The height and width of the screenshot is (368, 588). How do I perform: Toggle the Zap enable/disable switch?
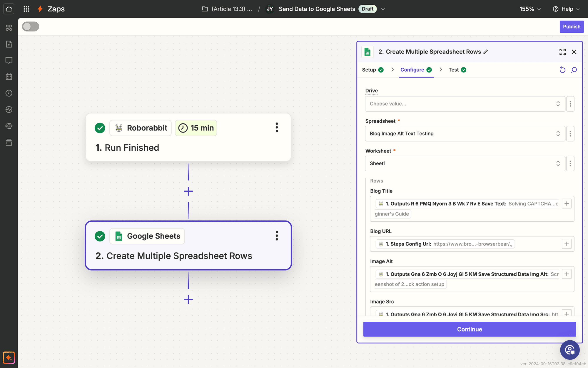point(30,27)
